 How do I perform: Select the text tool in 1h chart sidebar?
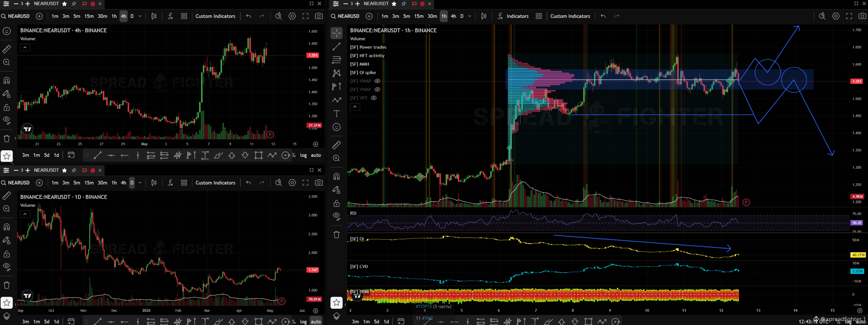point(336,113)
